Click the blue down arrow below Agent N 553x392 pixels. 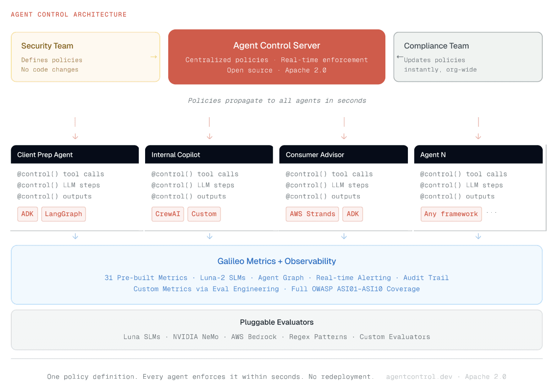[x=478, y=236]
